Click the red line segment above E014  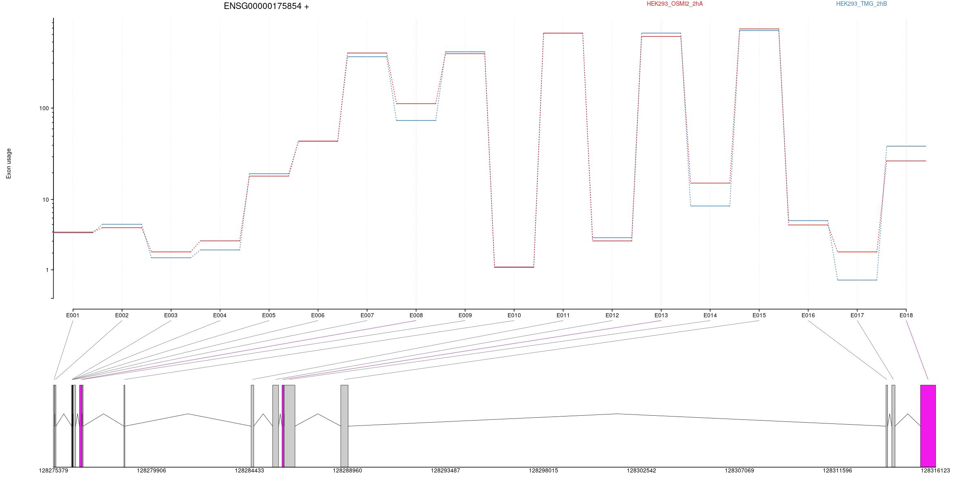click(710, 183)
